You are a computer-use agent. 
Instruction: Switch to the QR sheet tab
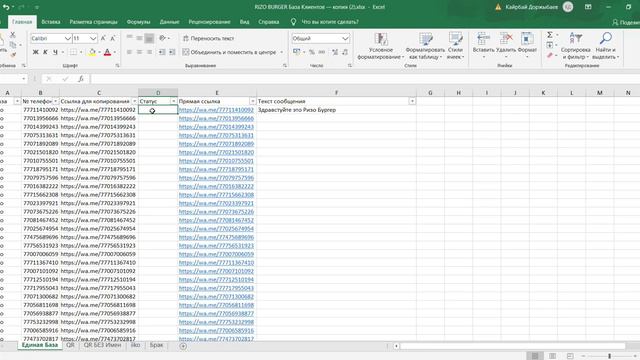pyautogui.click(x=70, y=345)
